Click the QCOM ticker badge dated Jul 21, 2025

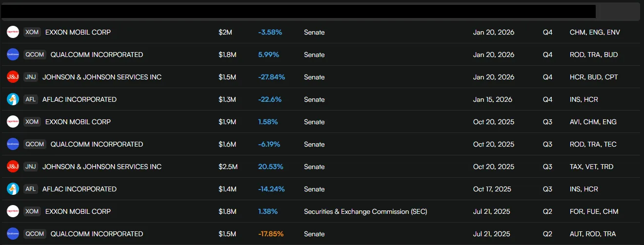click(35, 234)
